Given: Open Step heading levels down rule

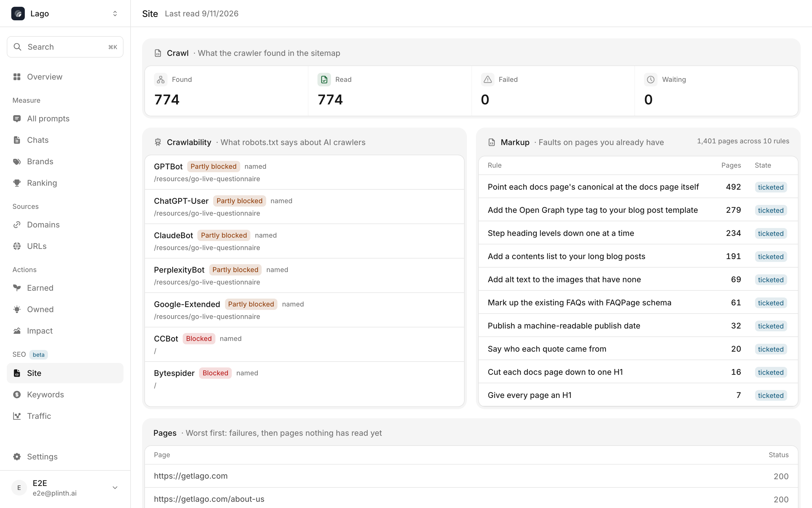Looking at the screenshot, I should (x=638, y=233).
